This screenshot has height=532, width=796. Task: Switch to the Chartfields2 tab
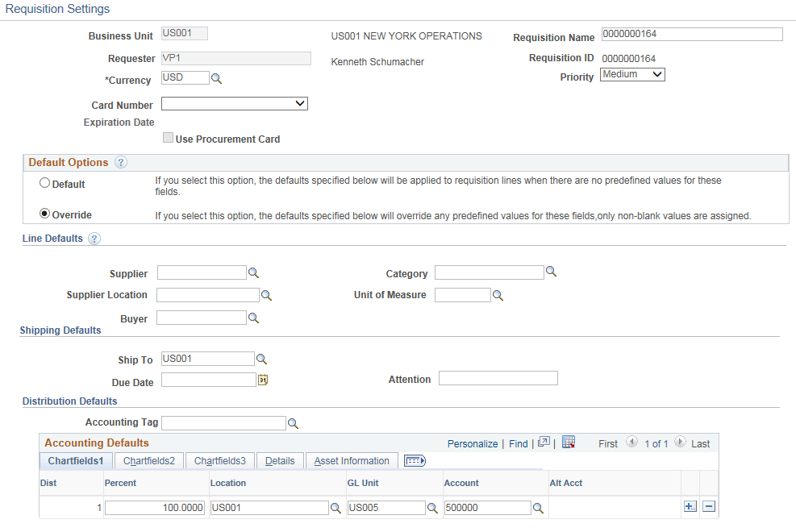tap(148, 460)
